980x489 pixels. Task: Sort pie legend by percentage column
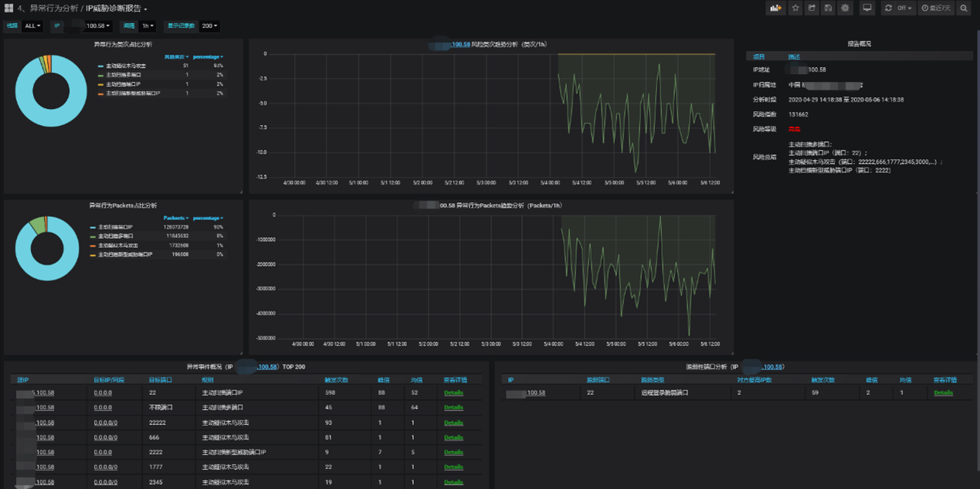(208, 56)
